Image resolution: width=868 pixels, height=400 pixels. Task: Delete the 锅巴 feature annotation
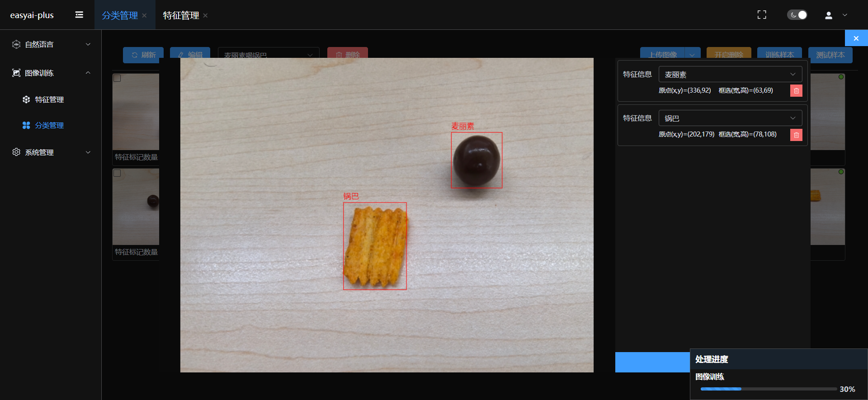coord(796,135)
